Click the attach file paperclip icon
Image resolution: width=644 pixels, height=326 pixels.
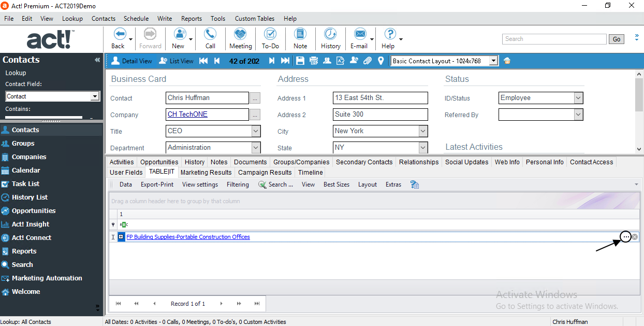tap(367, 61)
